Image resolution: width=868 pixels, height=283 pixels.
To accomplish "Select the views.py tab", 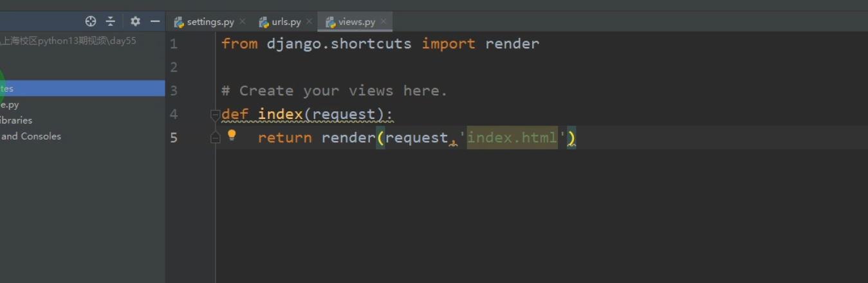I will coord(356,22).
